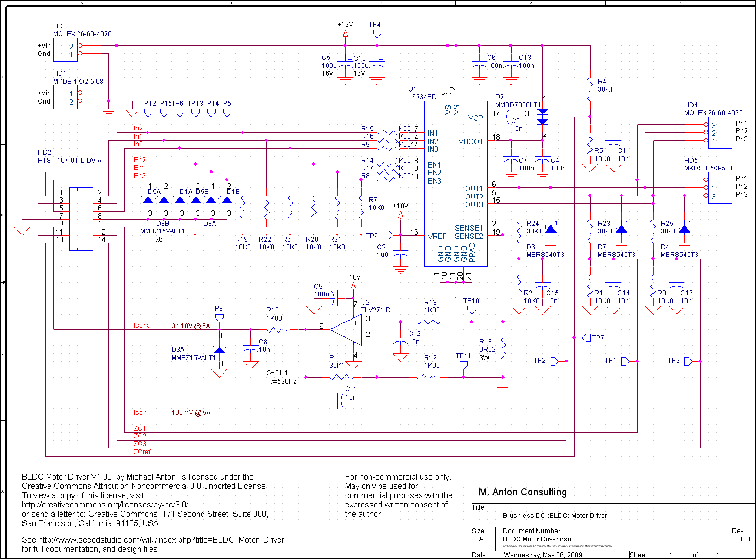Viewport: 756px width, 559px height.
Task: Select the D4 MBRS540T3 diode symbol
Action: (x=684, y=229)
